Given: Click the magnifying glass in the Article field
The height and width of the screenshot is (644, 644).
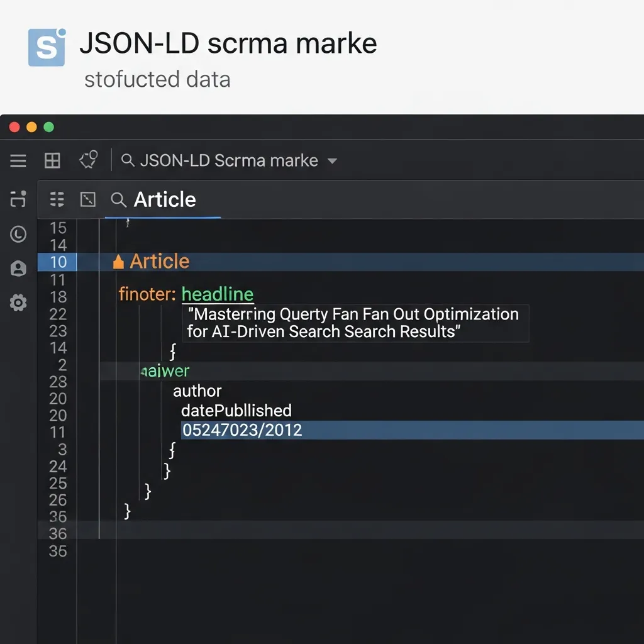Looking at the screenshot, I should pos(118,199).
